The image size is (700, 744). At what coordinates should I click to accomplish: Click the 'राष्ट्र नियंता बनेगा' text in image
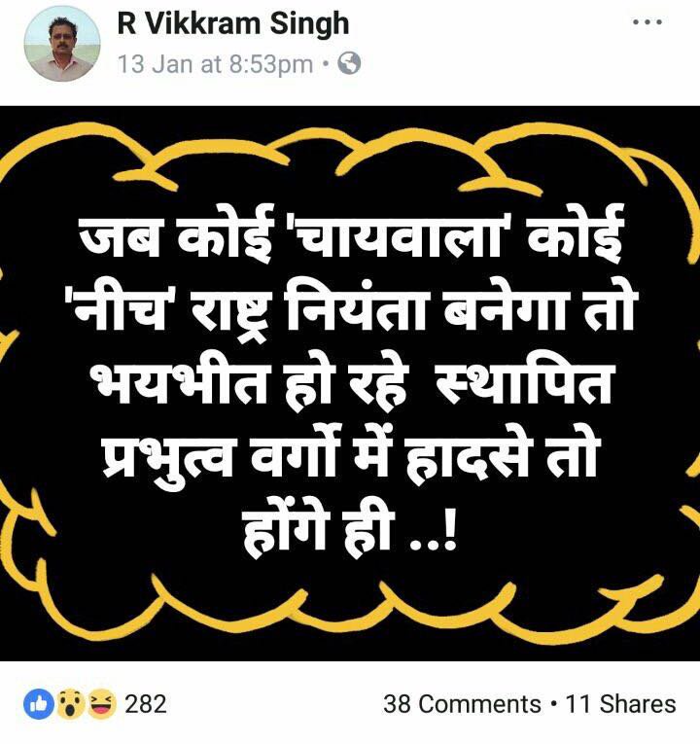click(x=371, y=311)
